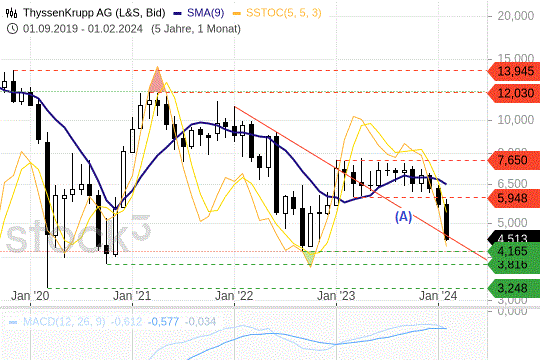Click the candlestick chart type icon
The image size is (540, 360).
(12, 13)
